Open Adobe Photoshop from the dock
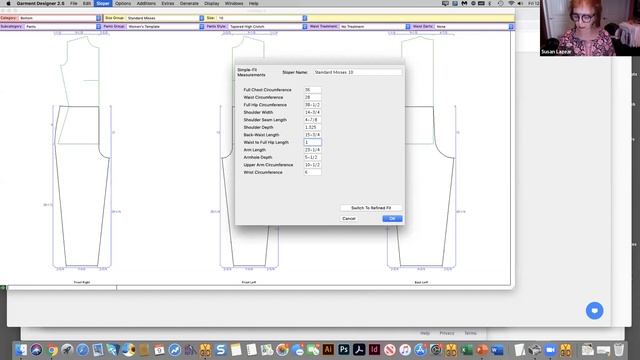This screenshot has width=640, height=360. (344, 350)
